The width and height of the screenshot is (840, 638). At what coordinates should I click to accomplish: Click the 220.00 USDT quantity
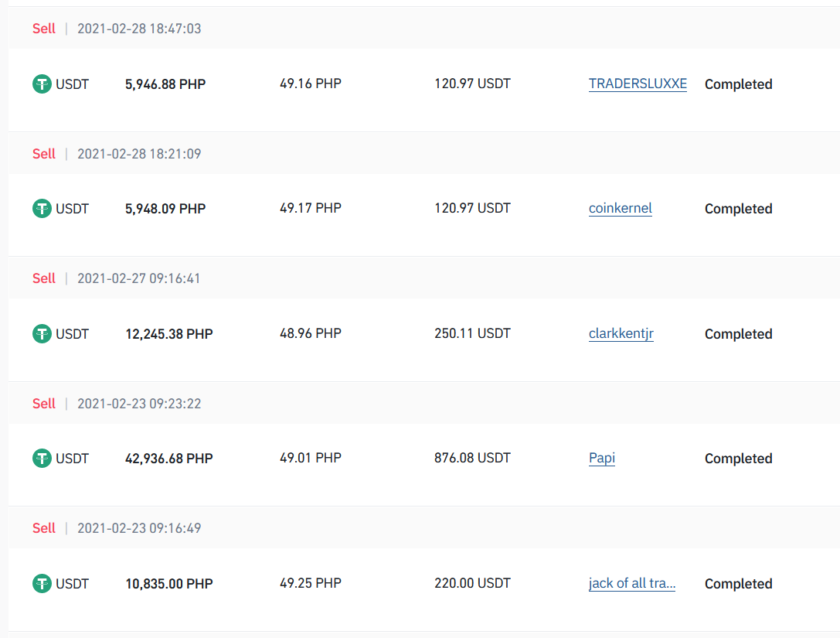coord(472,583)
